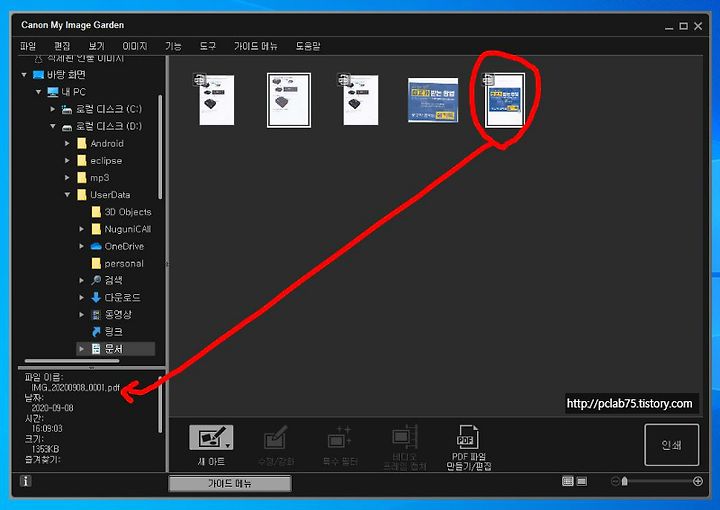
Task: Click the folder tree vertical scrollbar
Action: pyautogui.click(x=160, y=147)
